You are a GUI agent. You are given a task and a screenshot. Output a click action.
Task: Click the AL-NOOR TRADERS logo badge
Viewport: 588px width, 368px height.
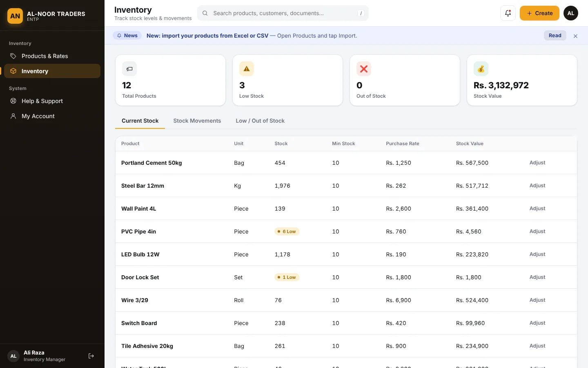pos(15,16)
